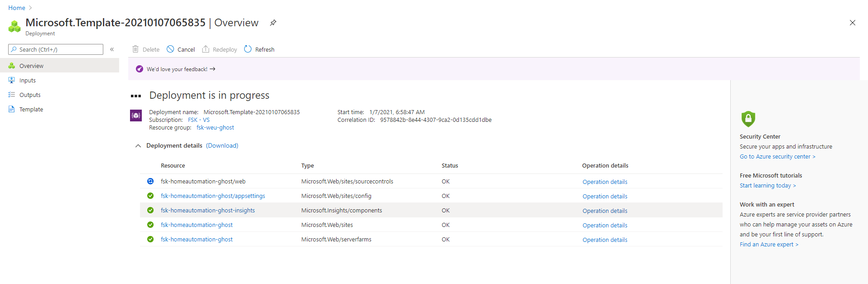The width and height of the screenshot is (868, 284).
Task: View Operation details for sites/config
Action: click(x=605, y=197)
